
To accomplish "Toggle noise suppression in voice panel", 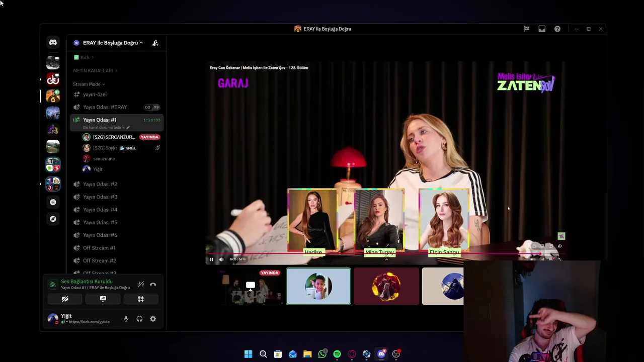I will (x=141, y=284).
